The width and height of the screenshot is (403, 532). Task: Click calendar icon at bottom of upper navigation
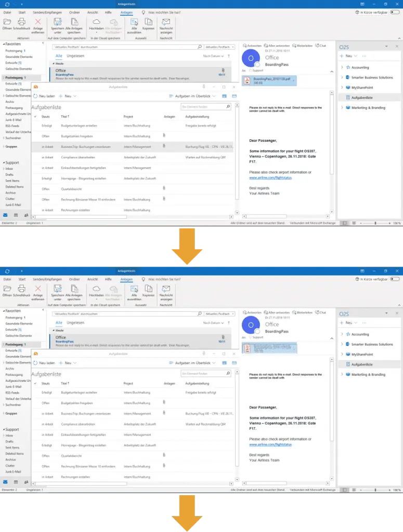point(16,215)
